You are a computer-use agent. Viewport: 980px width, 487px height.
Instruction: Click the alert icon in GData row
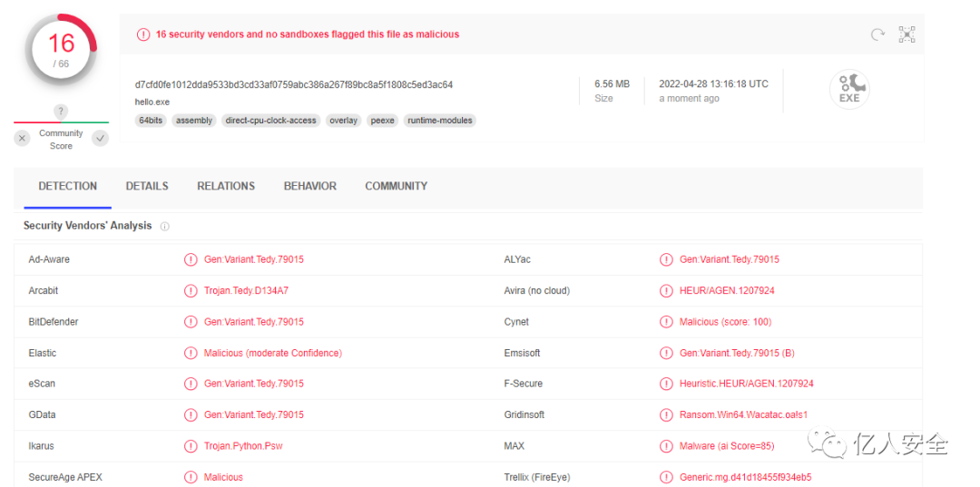[x=190, y=415]
